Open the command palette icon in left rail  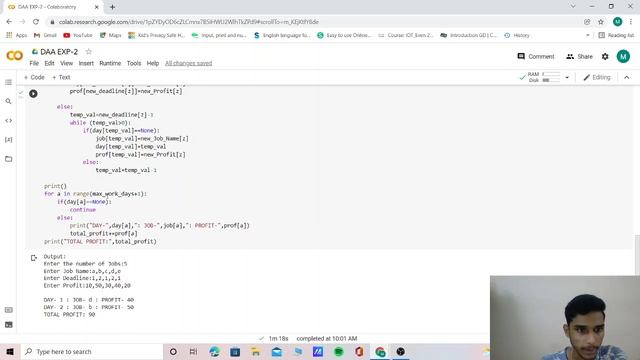pyautogui.click(x=9, y=310)
